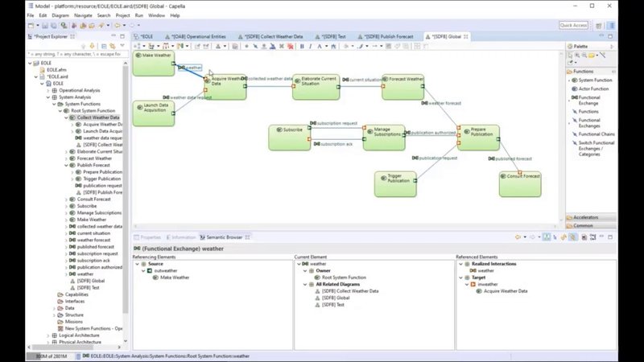Click the font color A icon
This screenshot has height=362, width=644.
click(320, 47)
